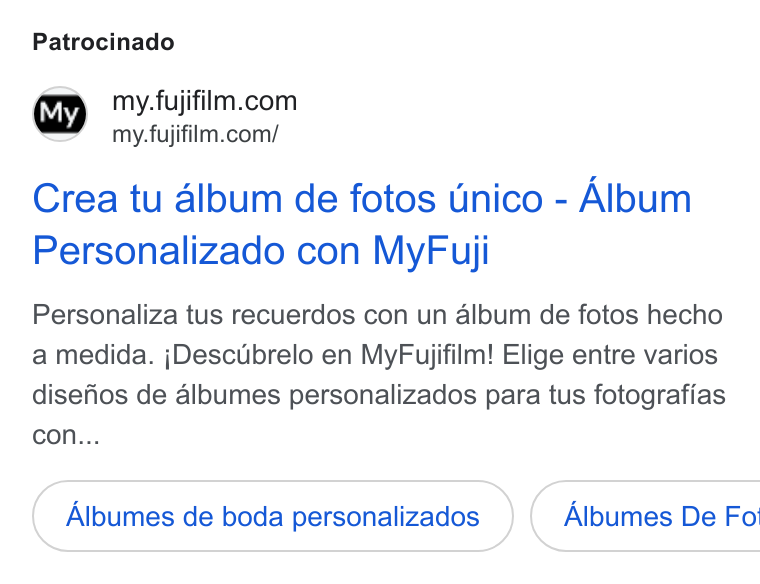760x584 pixels.
Task: Open the Crea tu álbum de fotos único headline
Action: pos(362,224)
